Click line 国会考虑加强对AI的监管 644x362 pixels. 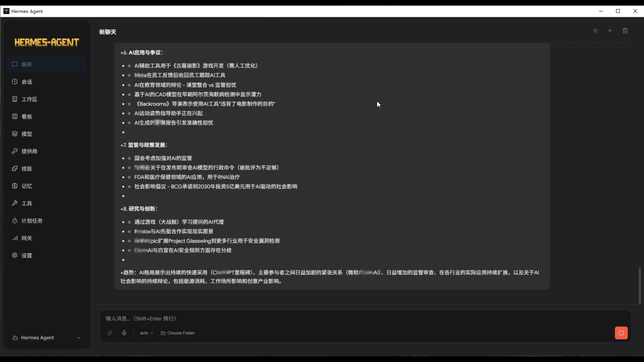163,158
